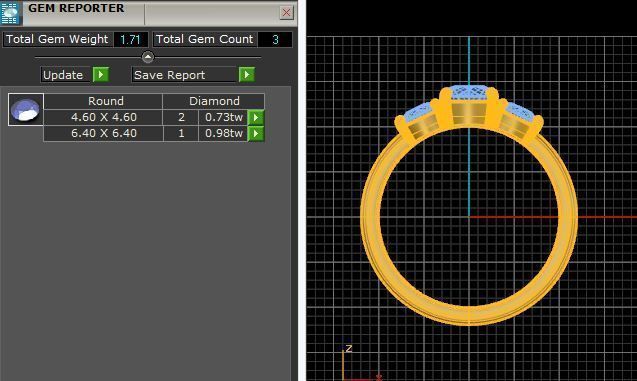Click the 0.98tw weight cell

(223, 133)
